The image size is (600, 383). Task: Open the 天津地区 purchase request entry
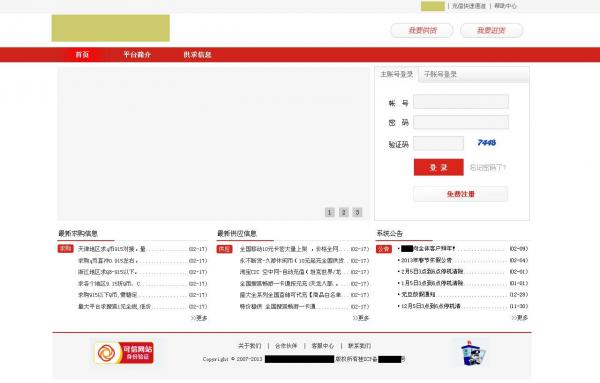click(112, 249)
